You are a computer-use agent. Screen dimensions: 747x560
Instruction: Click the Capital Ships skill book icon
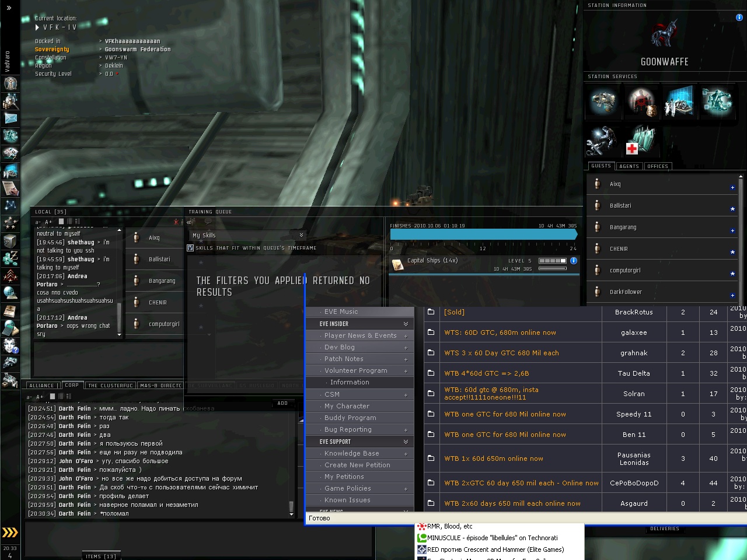398,265
